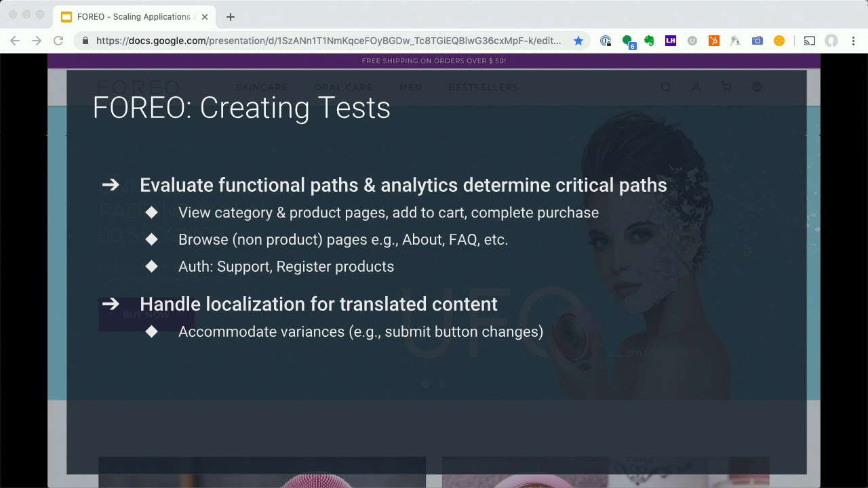This screenshot has height=488, width=868.
Task: Open the blue camera screenshot extension
Action: (x=757, y=41)
